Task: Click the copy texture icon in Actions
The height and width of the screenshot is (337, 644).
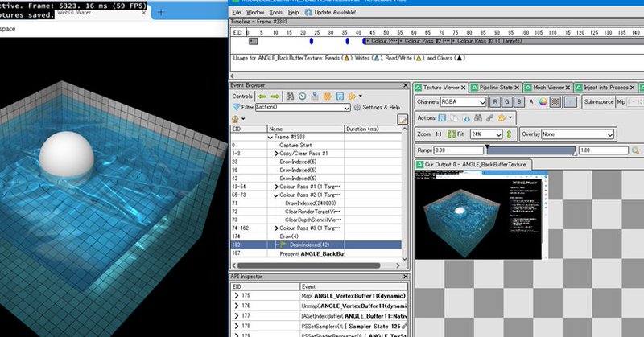Action: pyautogui.click(x=454, y=118)
